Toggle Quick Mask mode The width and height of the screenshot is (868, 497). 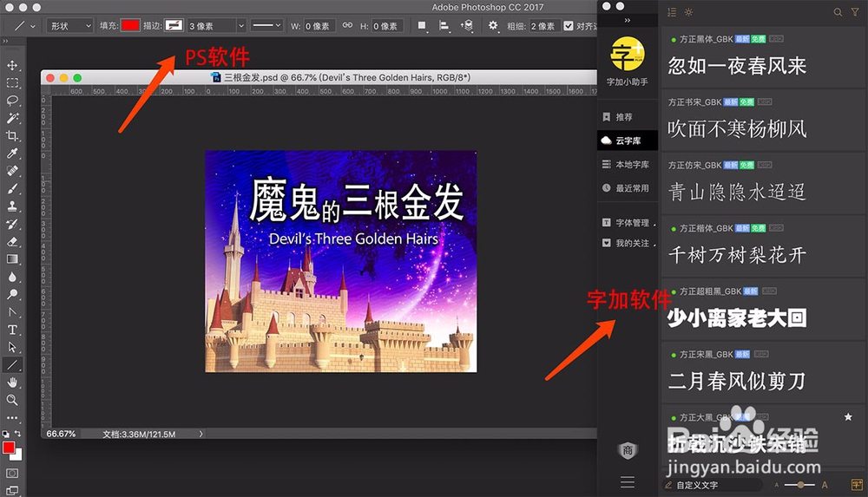12,474
